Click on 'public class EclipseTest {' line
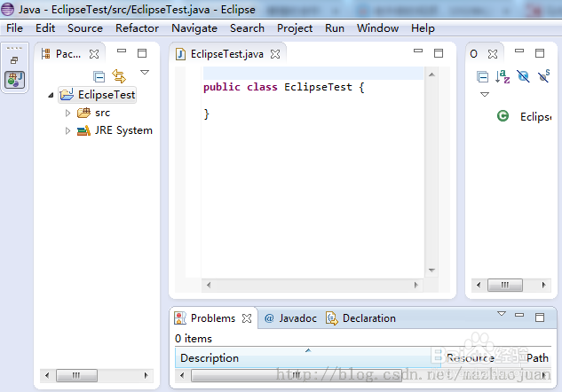 [x=284, y=87]
